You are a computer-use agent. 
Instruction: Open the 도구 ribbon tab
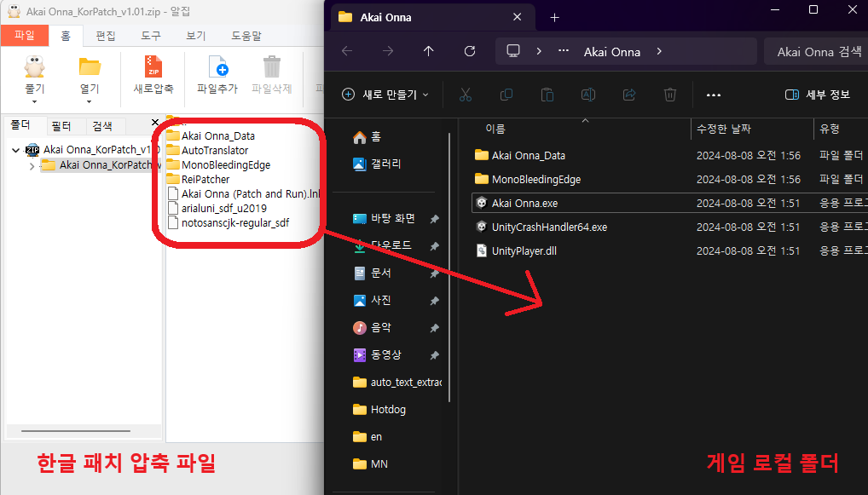point(151,36)
